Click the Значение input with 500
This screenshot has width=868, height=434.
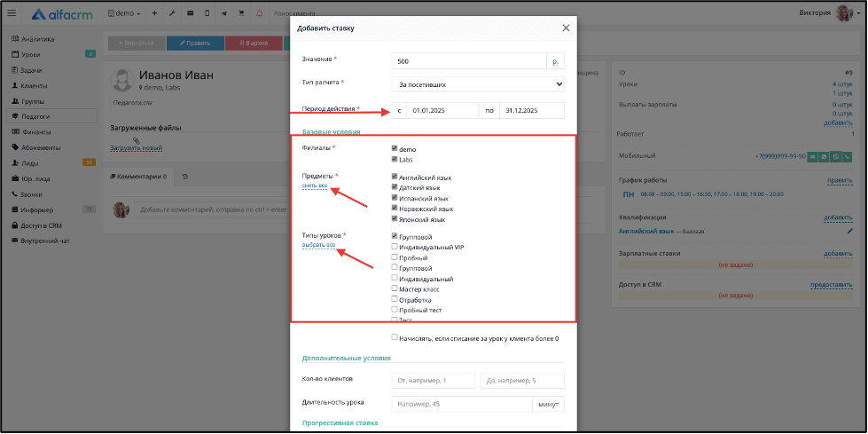[469, 61]
